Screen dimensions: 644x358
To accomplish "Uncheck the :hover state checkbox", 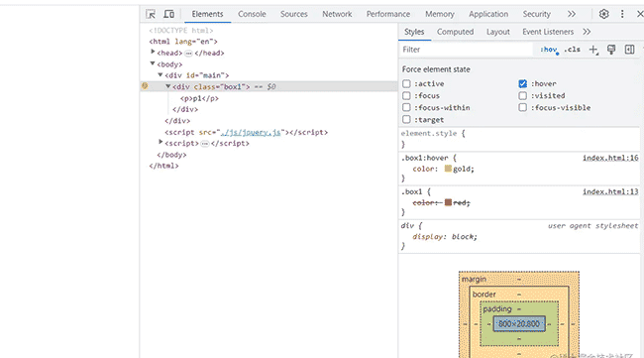I will (x=522, y=84).
